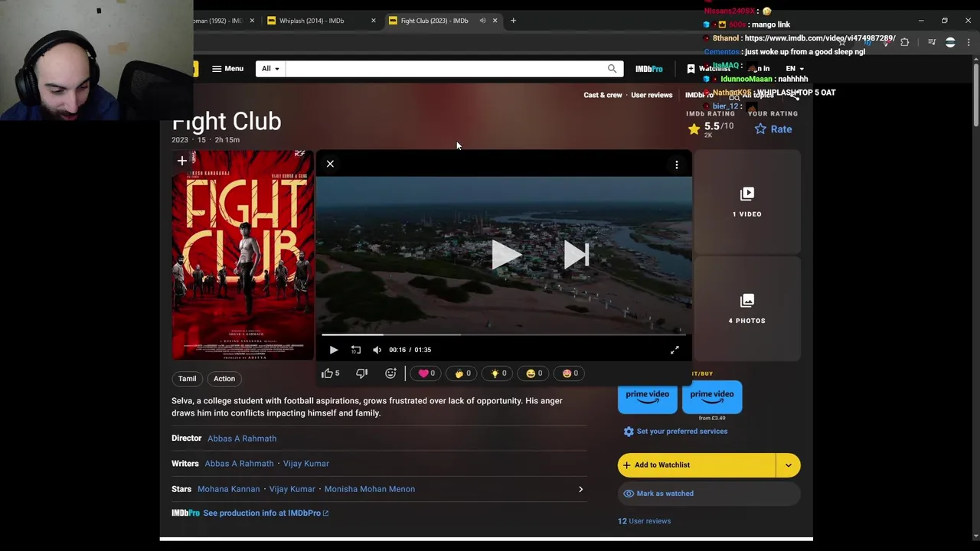The image size is (980, 551).
Task: Open the add reaction emoji picker
Action: [x=390, y=373]
